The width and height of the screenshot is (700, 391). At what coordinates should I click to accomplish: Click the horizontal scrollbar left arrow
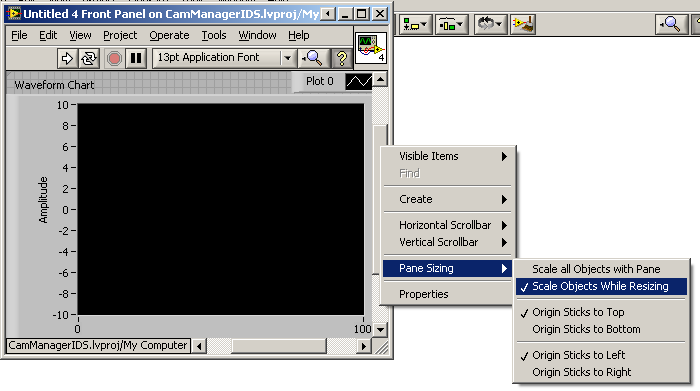(x=199, y=346)
